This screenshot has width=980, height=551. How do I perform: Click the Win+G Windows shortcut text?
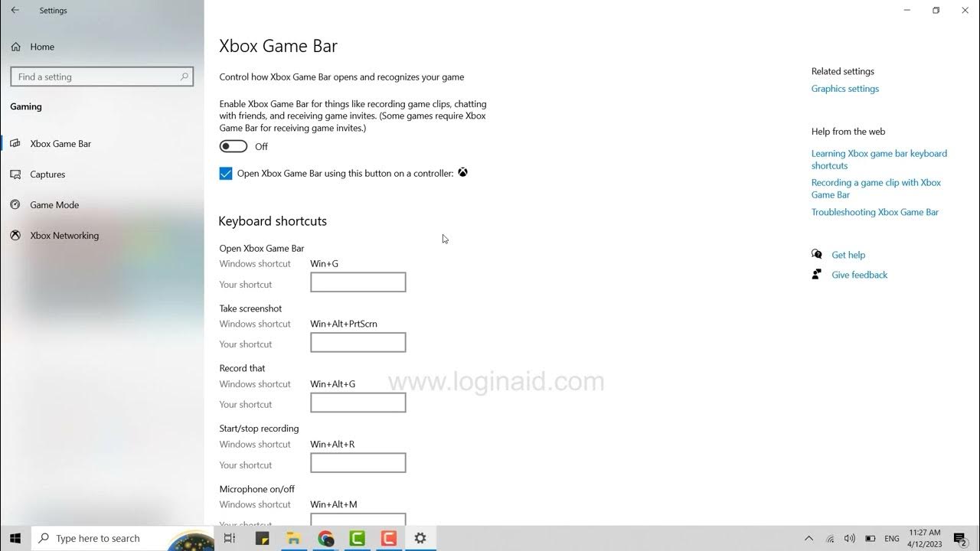324,264
